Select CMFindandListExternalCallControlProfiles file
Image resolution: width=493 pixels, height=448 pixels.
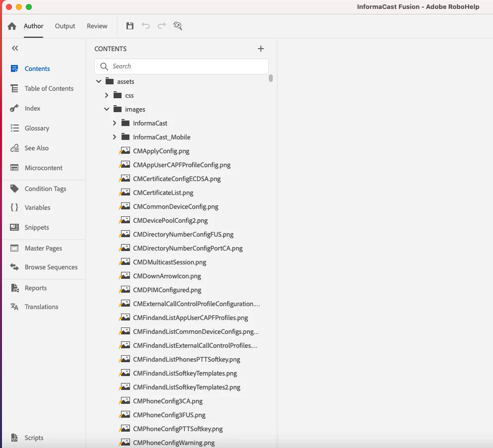coord(195,345)
